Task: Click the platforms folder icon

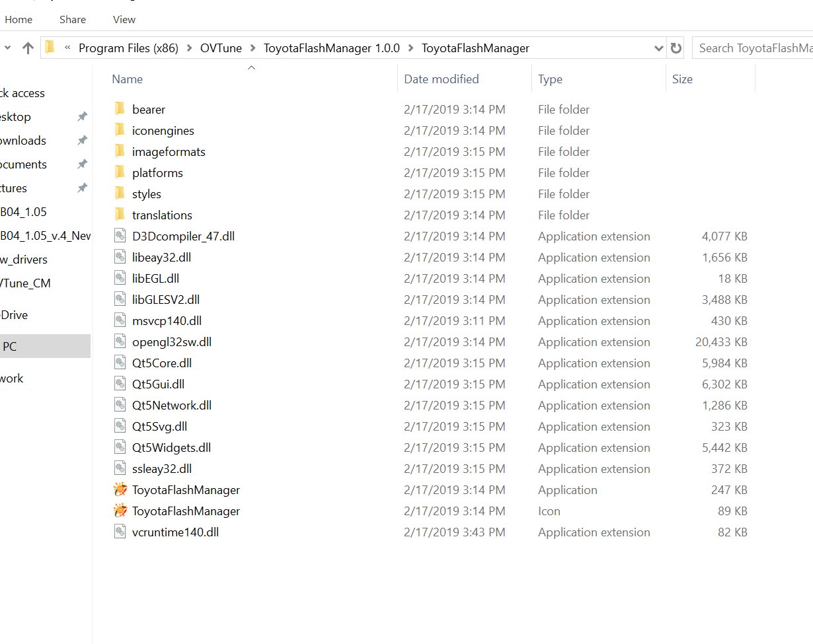Action: (120, 172)
